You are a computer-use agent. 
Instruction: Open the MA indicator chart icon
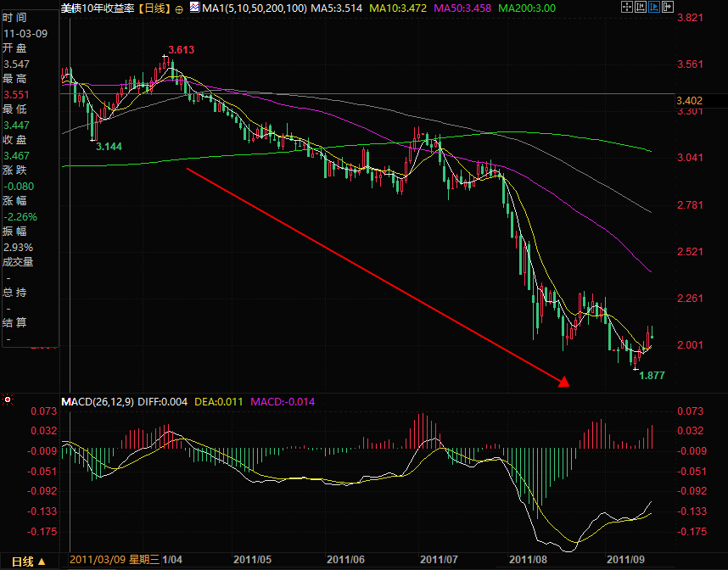point(194,8)
